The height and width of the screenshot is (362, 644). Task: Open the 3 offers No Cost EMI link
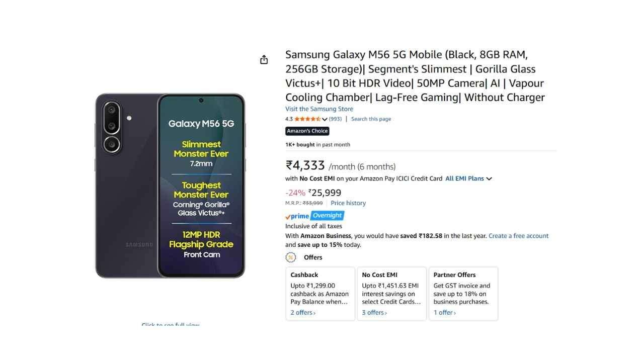[x=374, y=313]
